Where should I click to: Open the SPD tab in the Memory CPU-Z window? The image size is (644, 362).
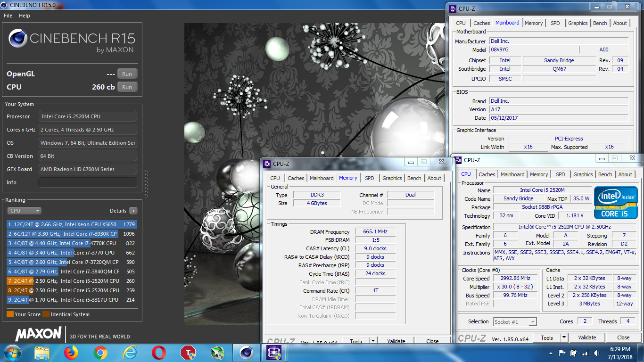point(370,178)
